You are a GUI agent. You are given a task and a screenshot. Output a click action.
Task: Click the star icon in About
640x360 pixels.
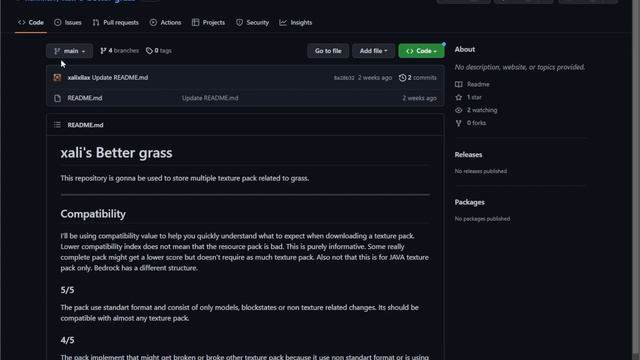pos(459,97)
